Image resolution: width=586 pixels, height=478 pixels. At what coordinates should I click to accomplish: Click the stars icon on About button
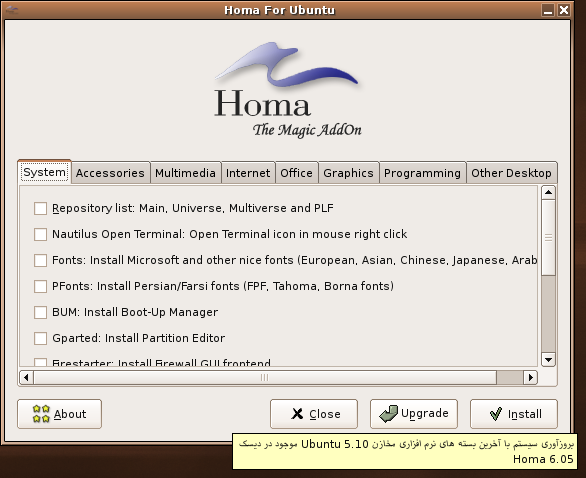(x=41, y=414)
